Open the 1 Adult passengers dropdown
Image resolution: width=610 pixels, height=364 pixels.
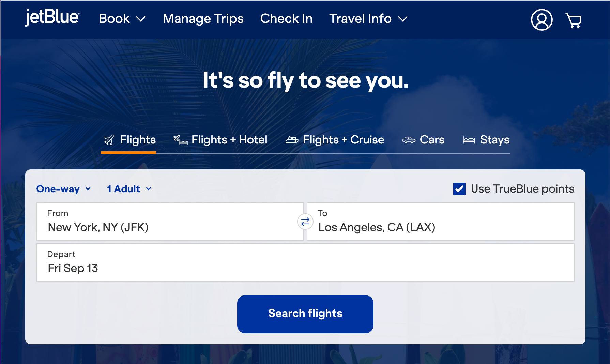(129, 189)
